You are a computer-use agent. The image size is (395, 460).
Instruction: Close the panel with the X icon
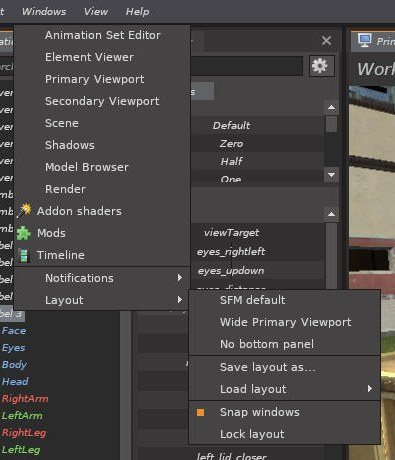pos(326,41)
